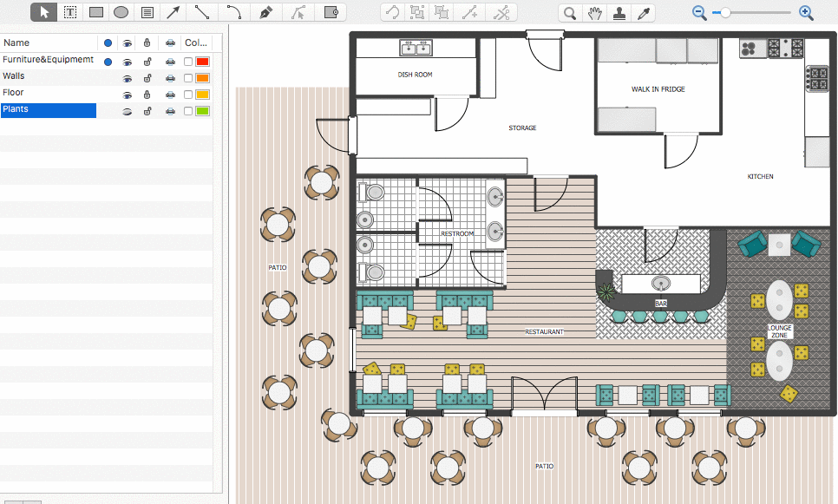The width and height of the screenshot is (838, 504).
Task: Select the straight line tool
Action: [202, 12]
